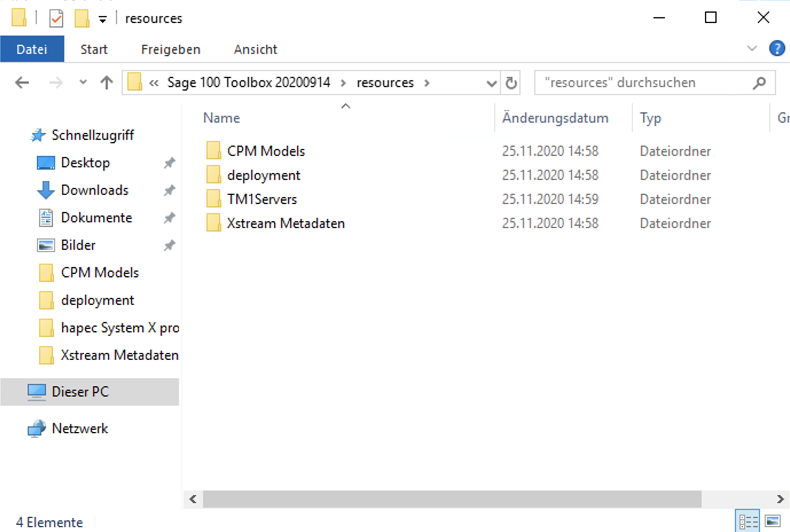
Task: Expand the ribbon with chevron
Action: tap(752, 49)
